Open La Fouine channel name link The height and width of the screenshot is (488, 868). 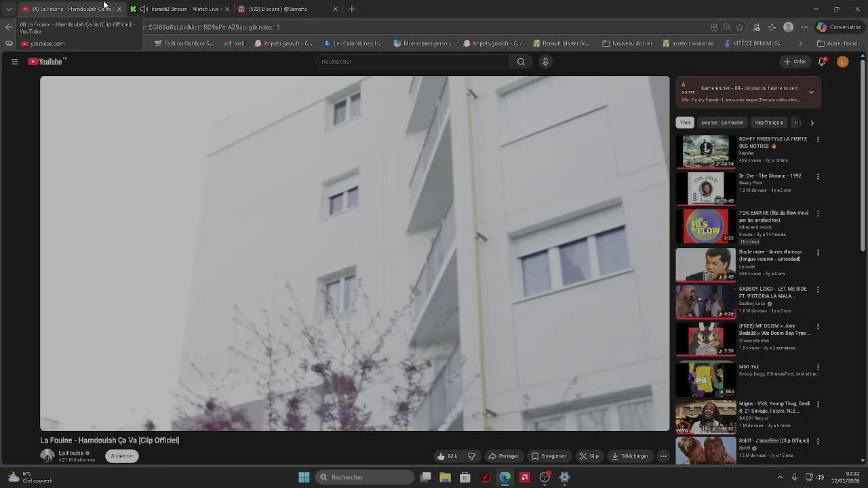pyautogui.click(x=71, y=453)
